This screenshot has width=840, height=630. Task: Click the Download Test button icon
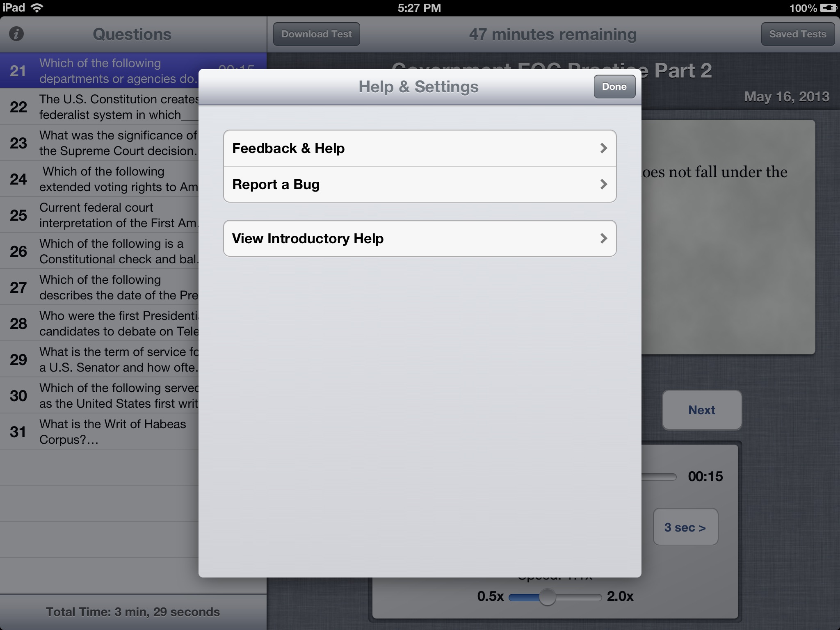[x=316, y=34]
